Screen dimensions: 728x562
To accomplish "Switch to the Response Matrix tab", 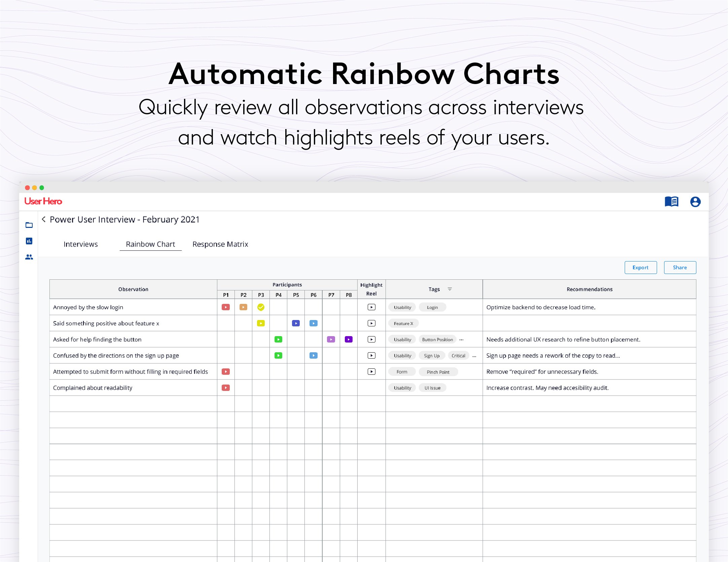I will [x=220, y=244].
